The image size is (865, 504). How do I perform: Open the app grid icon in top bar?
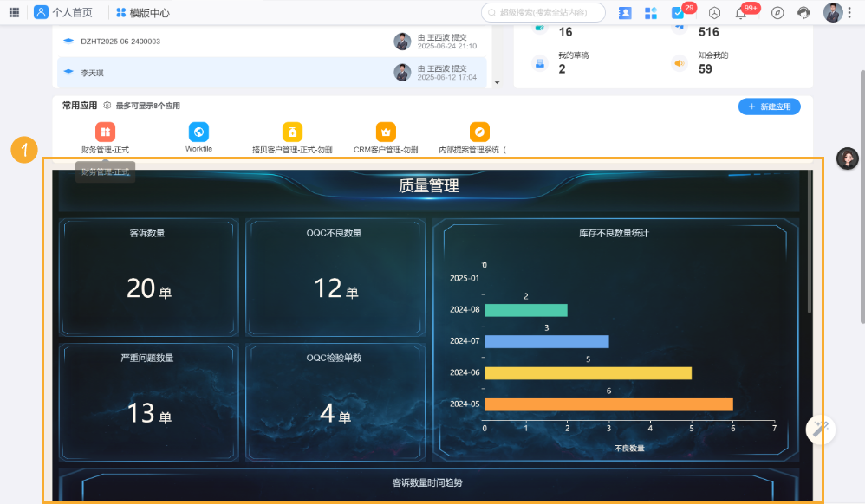tap(651, 12)
